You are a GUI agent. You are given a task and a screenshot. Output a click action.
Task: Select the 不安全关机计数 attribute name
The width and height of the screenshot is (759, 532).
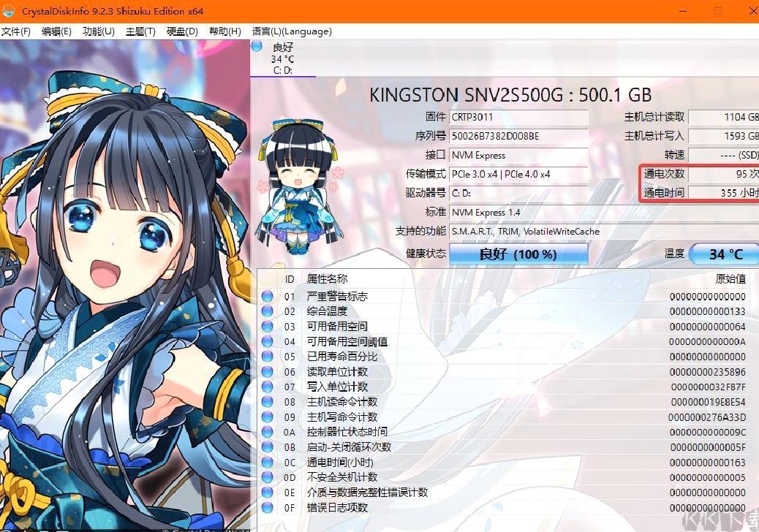tap(342, 477)
